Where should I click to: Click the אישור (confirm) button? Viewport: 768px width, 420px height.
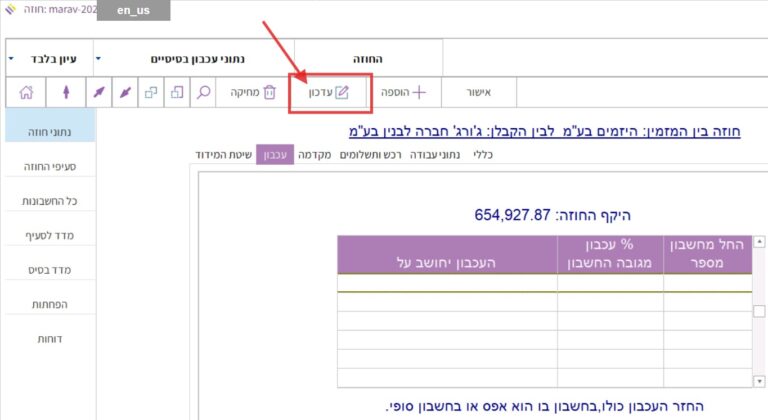(x=478, y=92)
